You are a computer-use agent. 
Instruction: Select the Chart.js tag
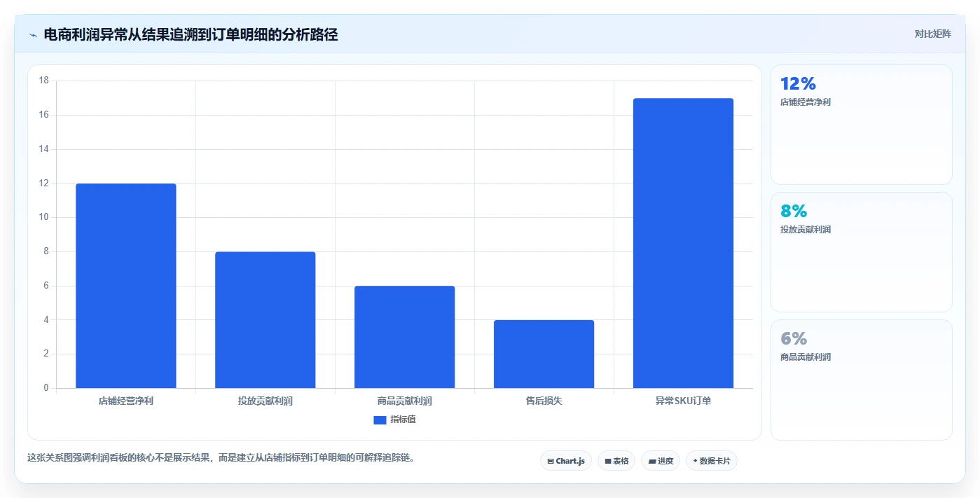[x=566, y=461]
